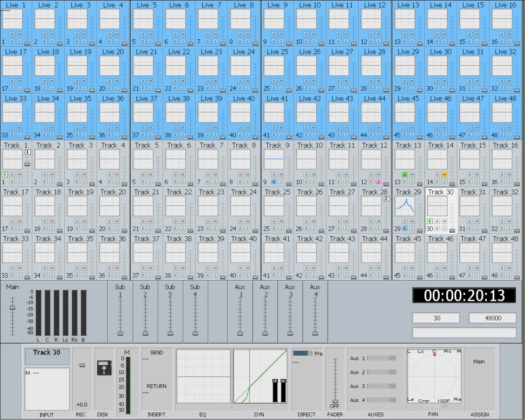Viewport: 525px width, 420px height.
Task: Toggle the green Solo button on Track 13
Action: [405, 175]
